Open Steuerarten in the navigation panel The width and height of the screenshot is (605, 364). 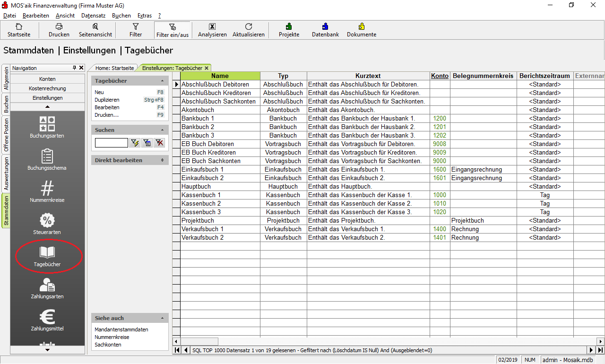tap(47, 224)
